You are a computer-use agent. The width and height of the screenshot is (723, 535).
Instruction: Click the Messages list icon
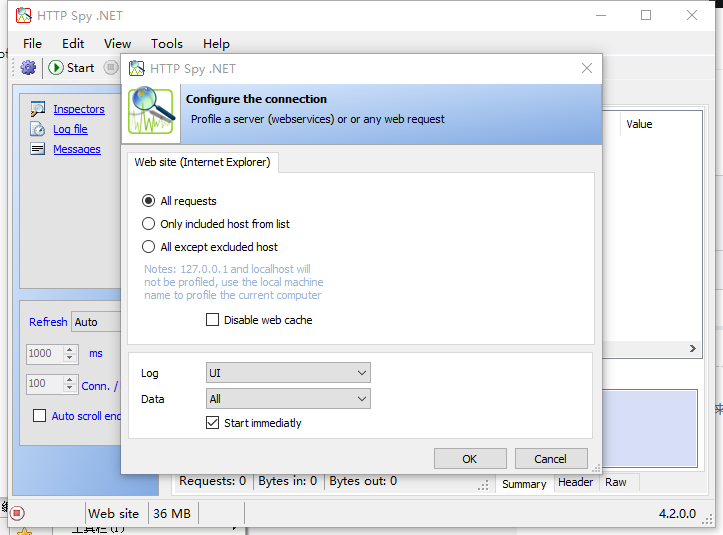[38, 149]
